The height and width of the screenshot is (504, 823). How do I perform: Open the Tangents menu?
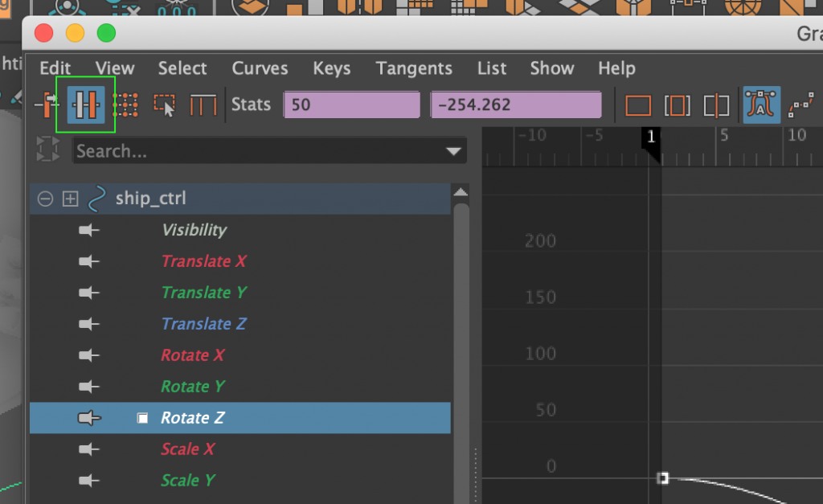pyautogui.click(x=414, y=68)
